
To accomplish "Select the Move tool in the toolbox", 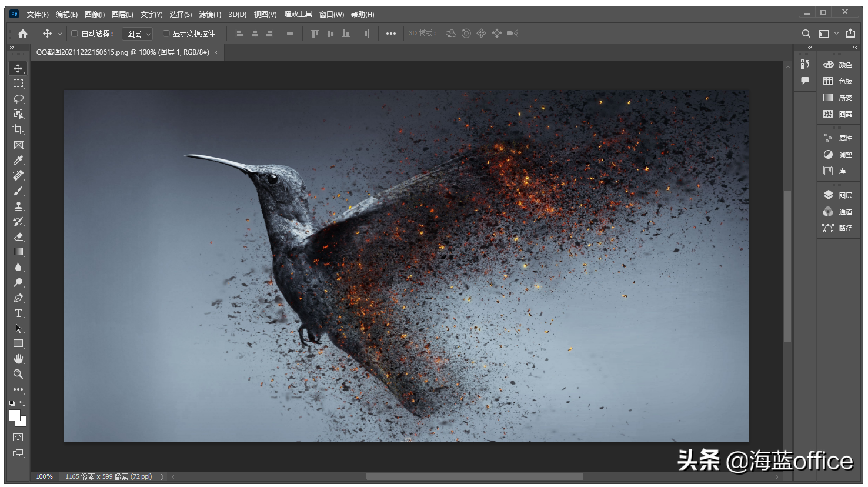I will point(18,68).
